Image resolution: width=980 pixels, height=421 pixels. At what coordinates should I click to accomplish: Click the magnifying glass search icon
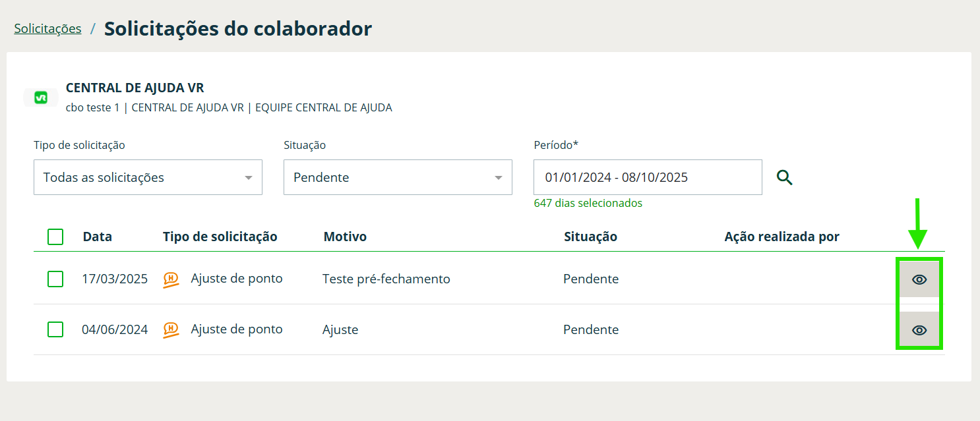point(784,177)
